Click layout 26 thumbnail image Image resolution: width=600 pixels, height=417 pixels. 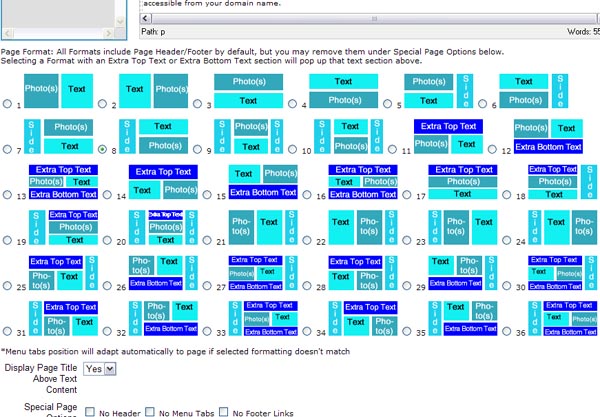click(x=163, y=273)
